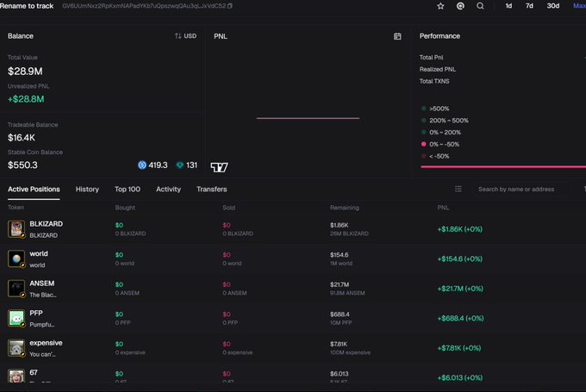Screen dimensions: 586x392
Task: Switch to the Top 100 tab
Action: tap(128, 190)
